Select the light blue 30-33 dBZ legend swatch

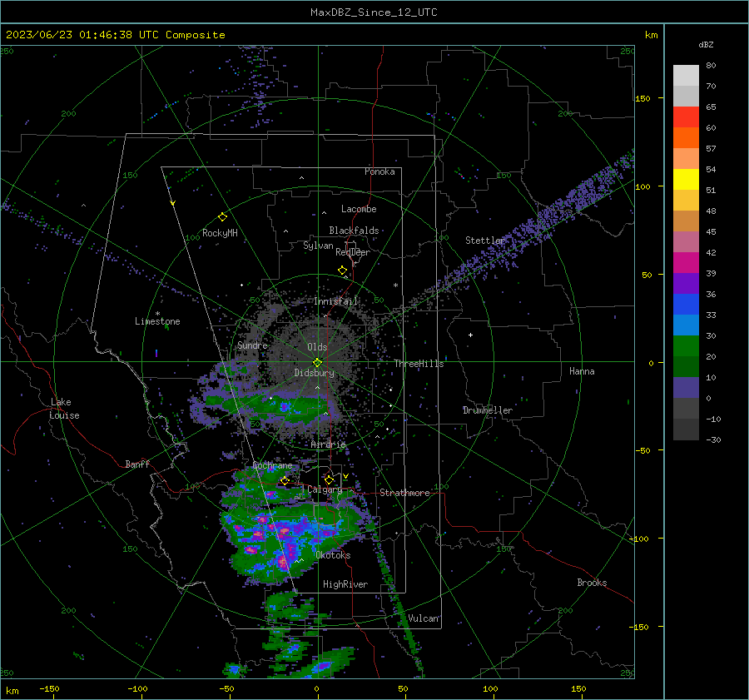(x=686, y=325)
